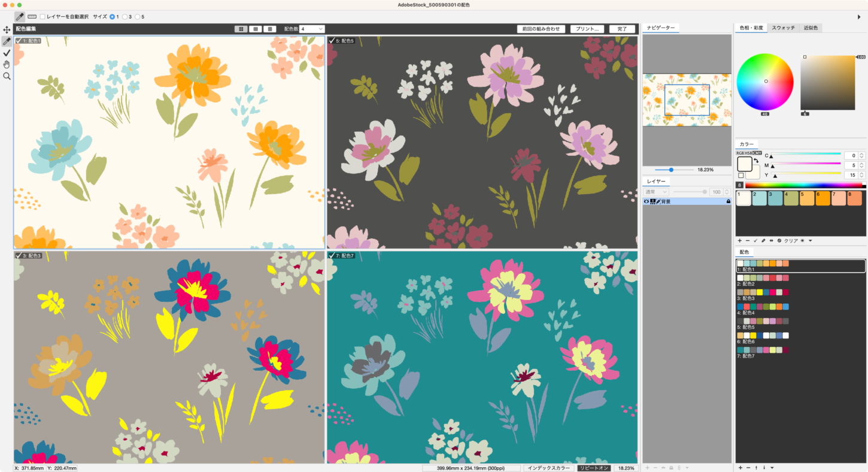Select the Move tool in left toolbar

(x=7, y=29)
